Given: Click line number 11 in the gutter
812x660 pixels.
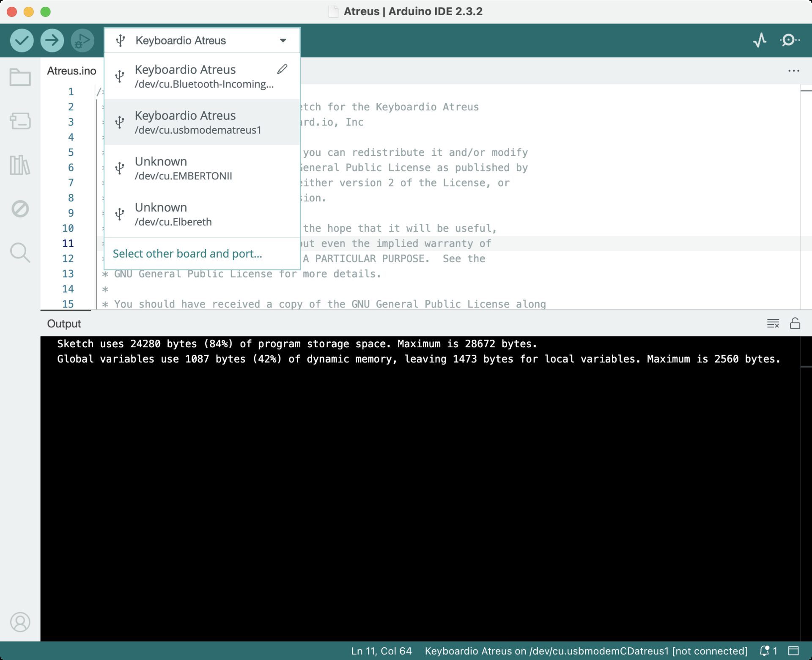Looking at the screenshot, I should pos(68,243).
